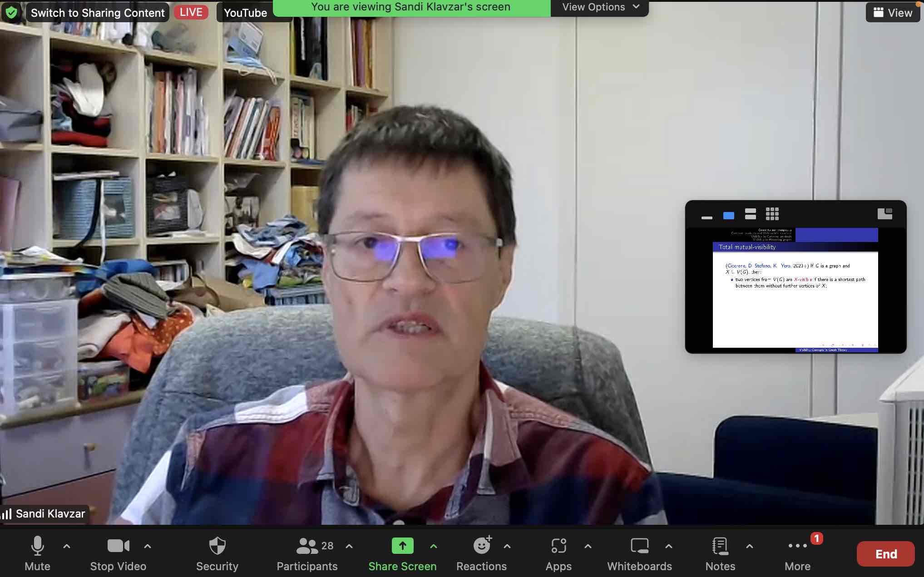Click the LIVE streaming indicator
Image resolution: width=924 pixels, height=577 pixels.
point(191,12)
